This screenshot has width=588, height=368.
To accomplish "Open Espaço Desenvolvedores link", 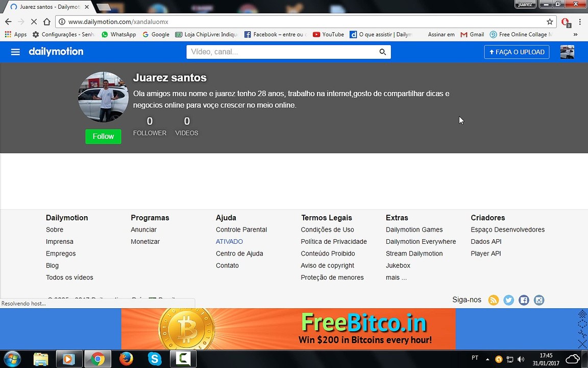I will [508, 229].
